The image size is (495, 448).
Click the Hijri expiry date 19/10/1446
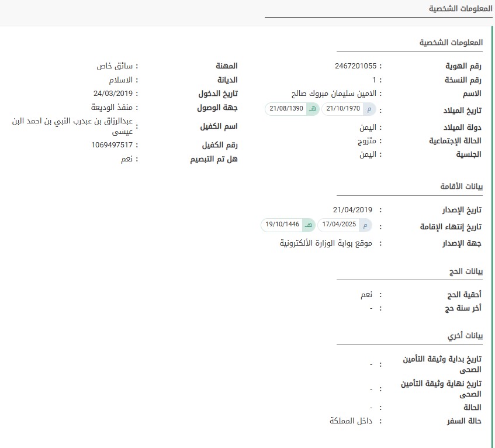[x=282, y=225]
